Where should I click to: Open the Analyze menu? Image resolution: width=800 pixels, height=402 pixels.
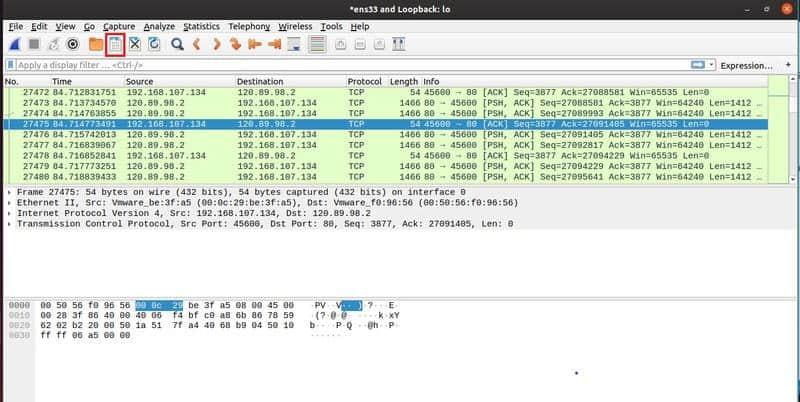pos(159,26)
